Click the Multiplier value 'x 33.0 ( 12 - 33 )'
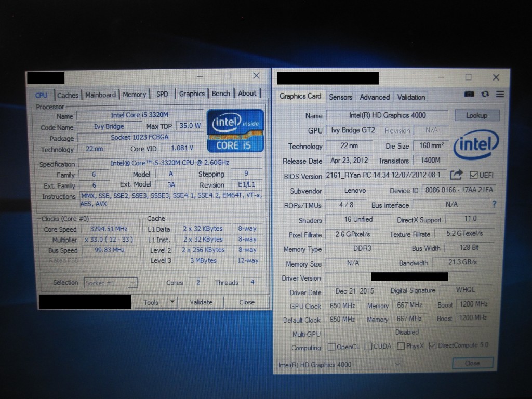This screenshot has width=532, height=399. 109,240
